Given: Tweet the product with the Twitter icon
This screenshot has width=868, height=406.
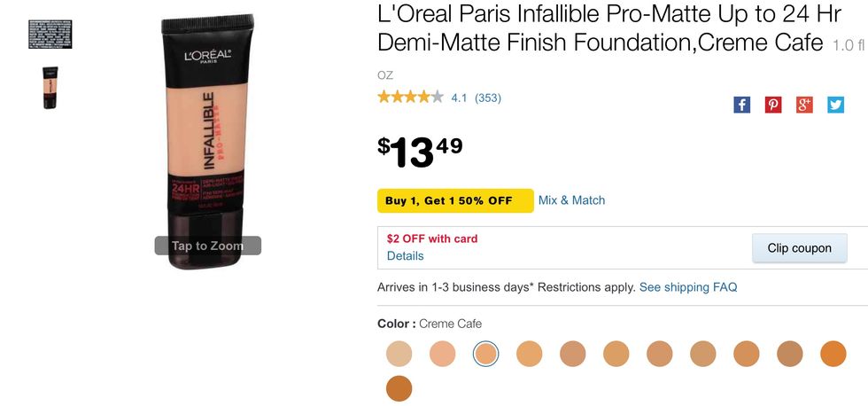Looking at the screenshot, I should 835,105.
